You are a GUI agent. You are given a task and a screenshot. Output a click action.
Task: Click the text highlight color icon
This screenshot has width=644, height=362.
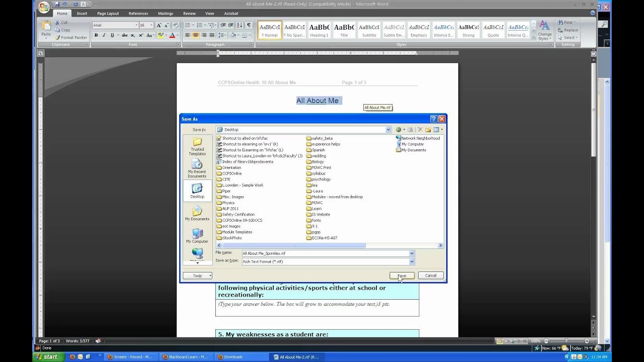click(160, 35)
